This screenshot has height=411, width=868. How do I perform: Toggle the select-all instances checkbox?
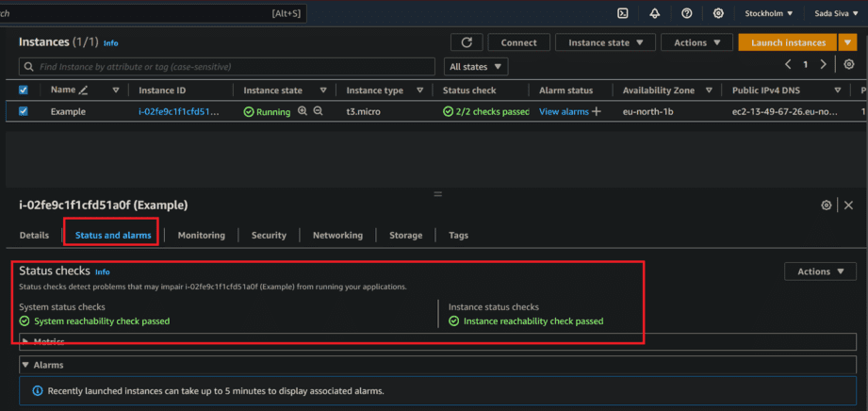[x=24, y=90]
